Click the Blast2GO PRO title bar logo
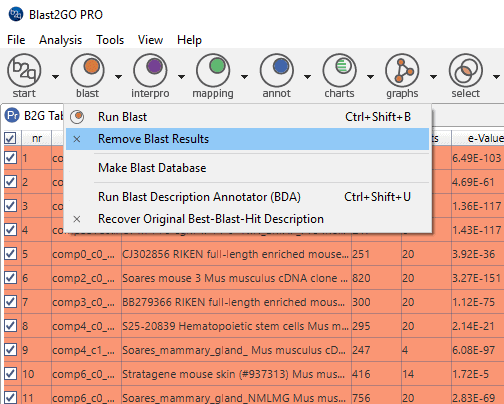Image resolution: width=504 pixels, height=404 pixels. pos(15,14)
